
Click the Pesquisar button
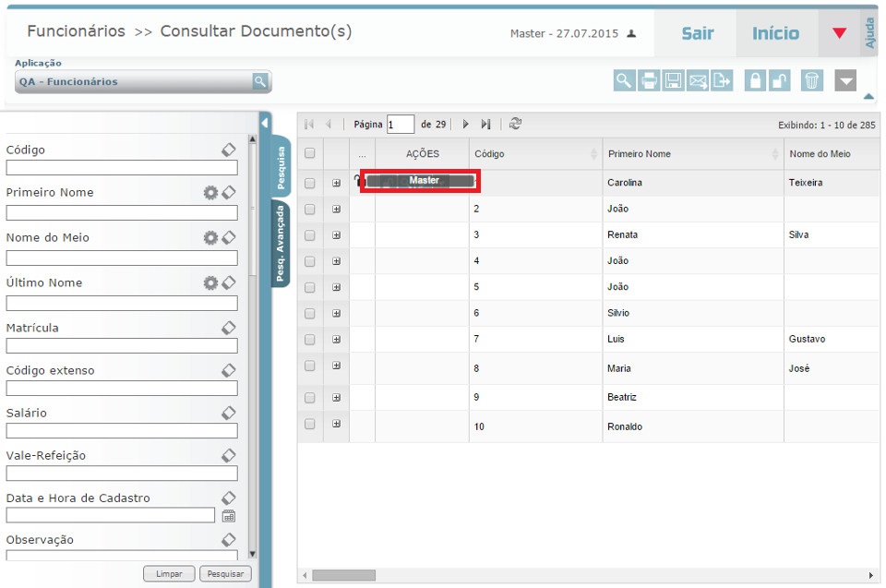point(226,574)
